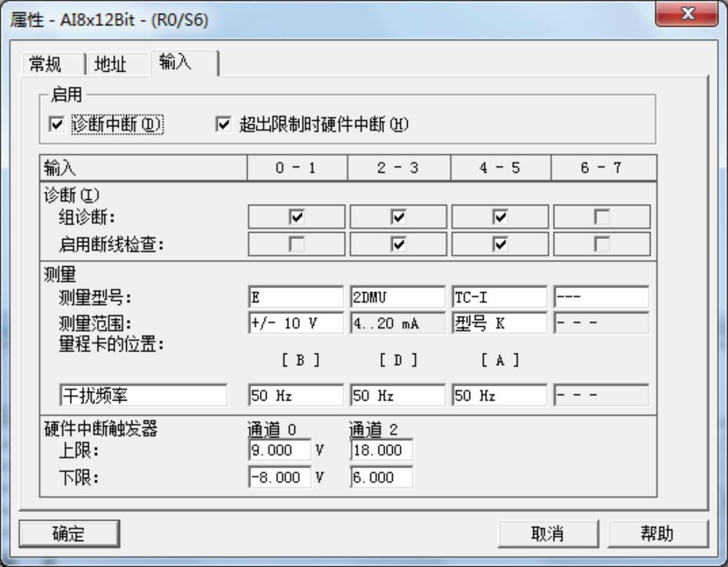Image resolution: width=728 pixels, height=567 pixels.
Task: Click the 通道 0 label
Action: 273,429
